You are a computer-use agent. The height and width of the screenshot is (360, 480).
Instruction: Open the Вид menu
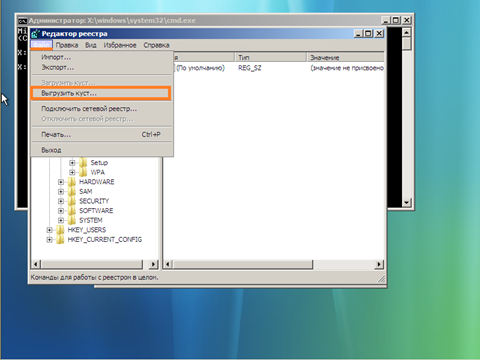90,45
